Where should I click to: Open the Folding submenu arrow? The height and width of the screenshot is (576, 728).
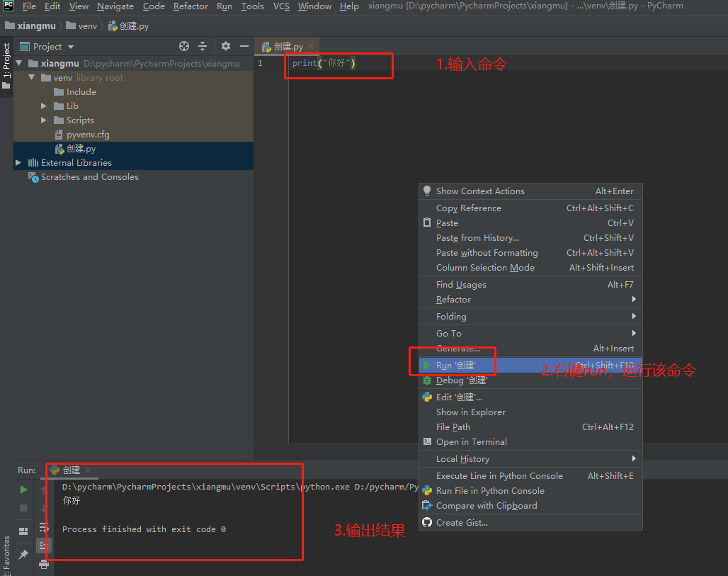pos(634,316)
